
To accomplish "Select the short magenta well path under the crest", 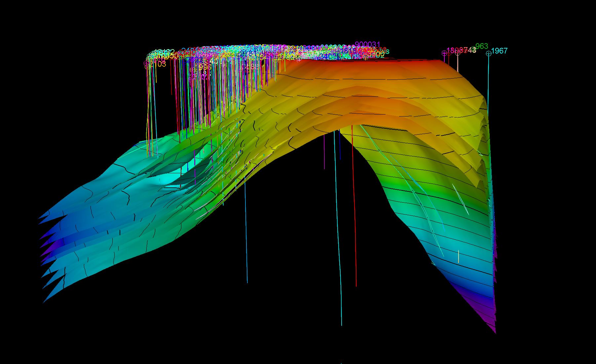I will coord(324,152).
